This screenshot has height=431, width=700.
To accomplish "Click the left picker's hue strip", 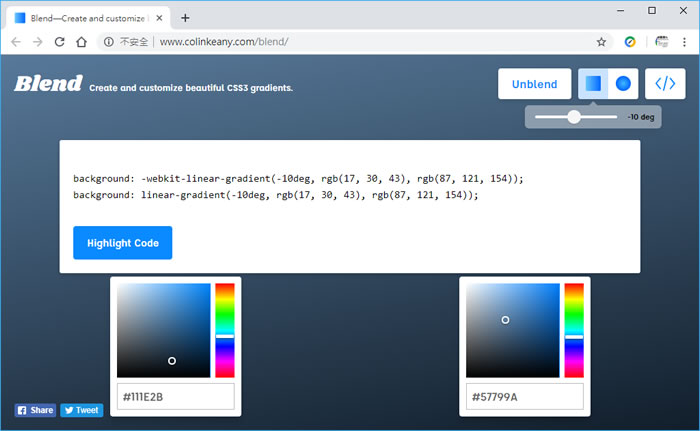I will [225, 331].
